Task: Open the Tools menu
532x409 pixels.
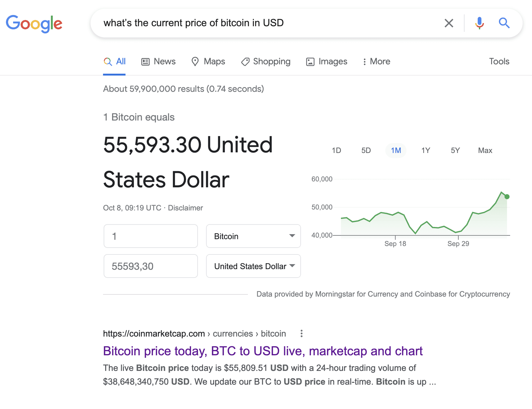Action: coord(499,62)
